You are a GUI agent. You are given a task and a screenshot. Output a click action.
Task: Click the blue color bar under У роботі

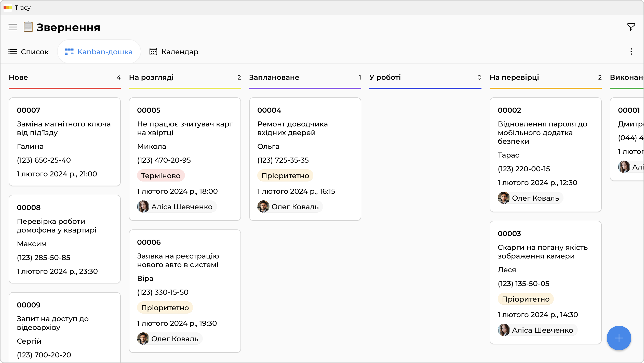[x=425, y=88]
